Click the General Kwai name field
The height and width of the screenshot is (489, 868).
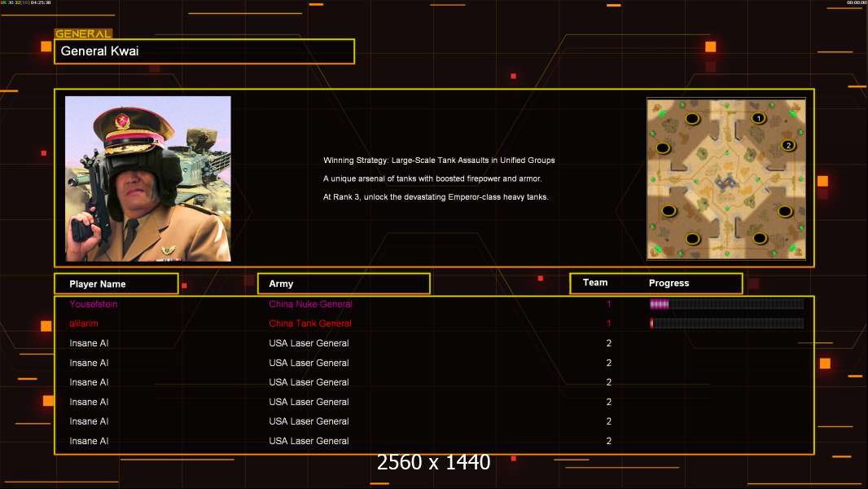tap(204, 51)
